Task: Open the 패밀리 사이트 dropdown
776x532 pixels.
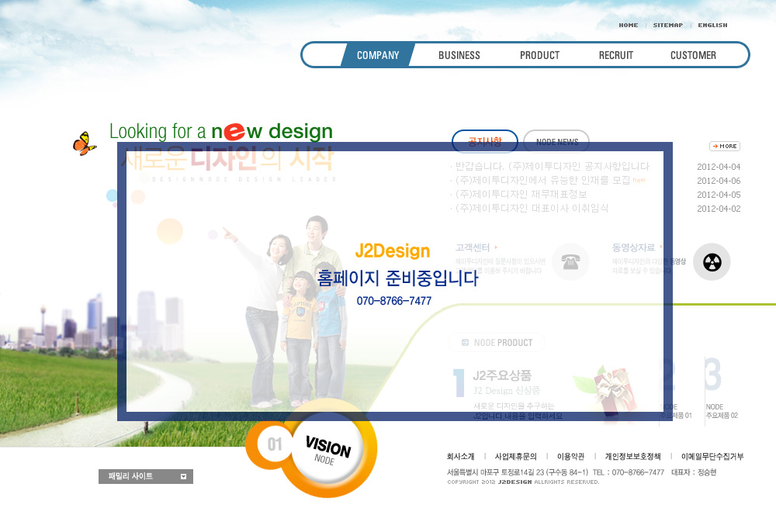Action: click(146, 476)
